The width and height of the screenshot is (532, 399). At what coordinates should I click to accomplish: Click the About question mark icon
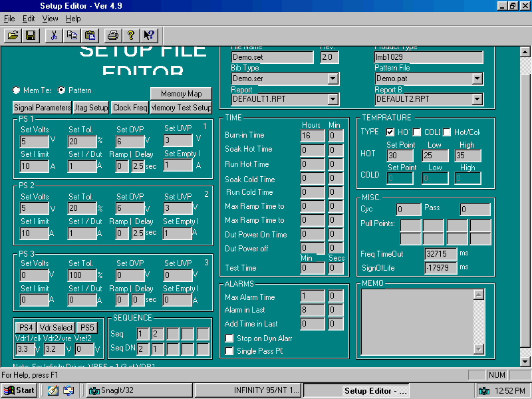(131, 35)
